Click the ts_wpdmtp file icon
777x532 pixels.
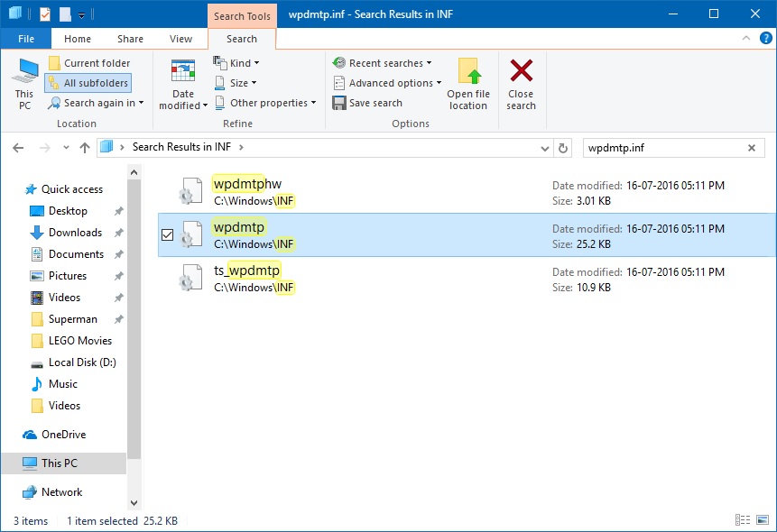(190, 278)
